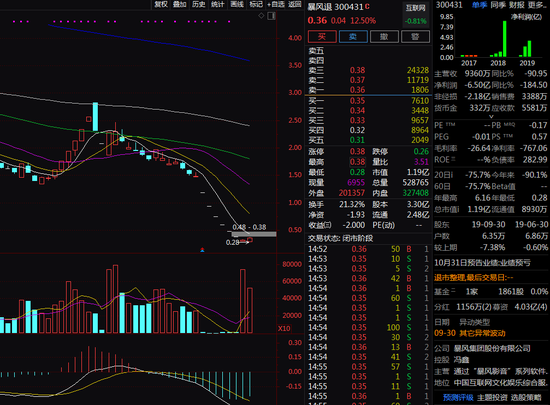Image resolution: width=550 pixels, height=405 pixels.
Task: Click the 10月31日预告业绩 announcement line
Action: click(x=482, y=263)
